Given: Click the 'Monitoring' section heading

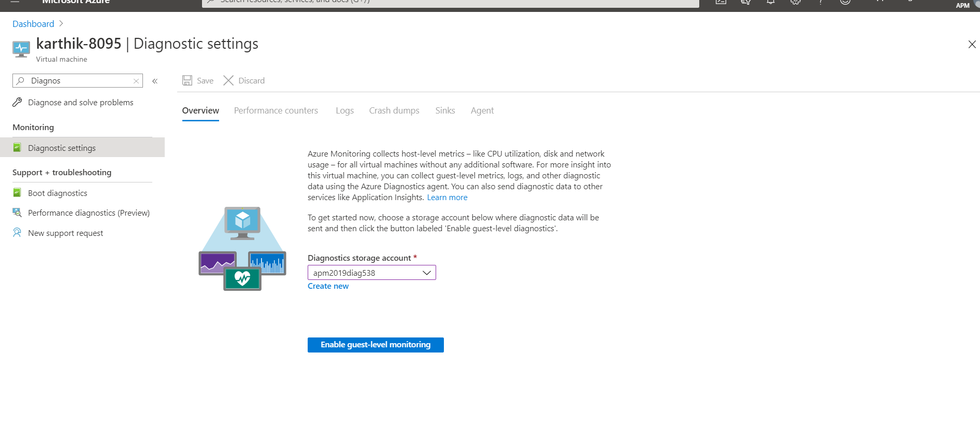Looking at the screenshot, I should [33, 127].
